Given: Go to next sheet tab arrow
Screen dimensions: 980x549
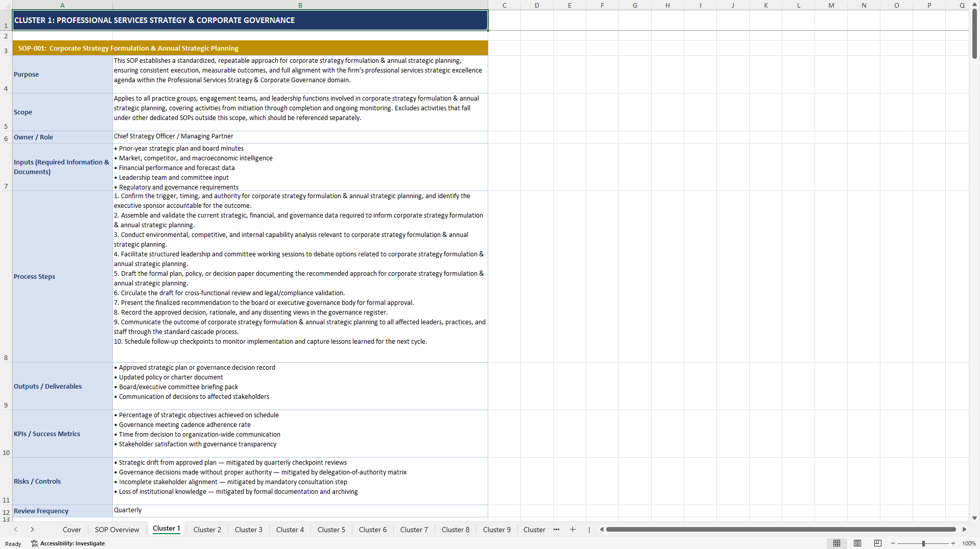Looking at the screenshot, I should point(32,530).
